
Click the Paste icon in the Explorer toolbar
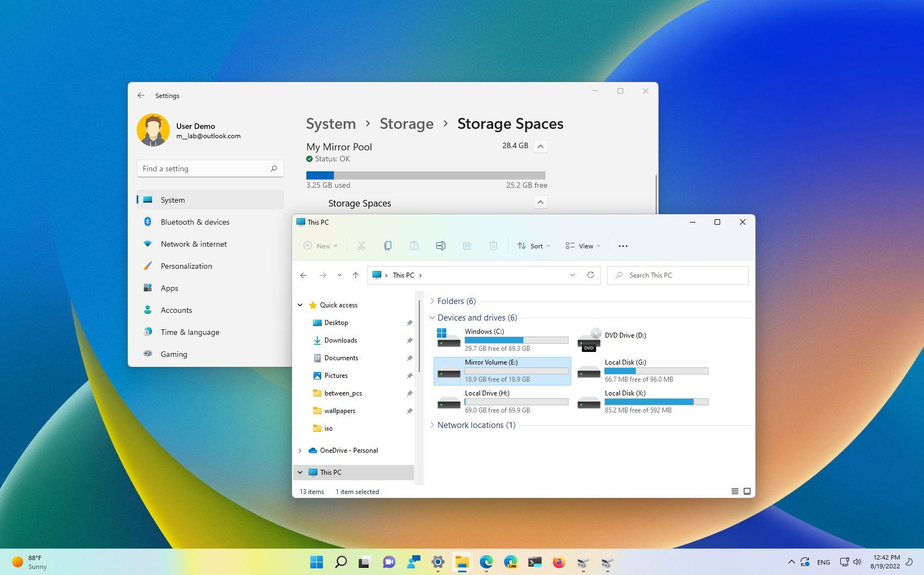pos(414,246)
